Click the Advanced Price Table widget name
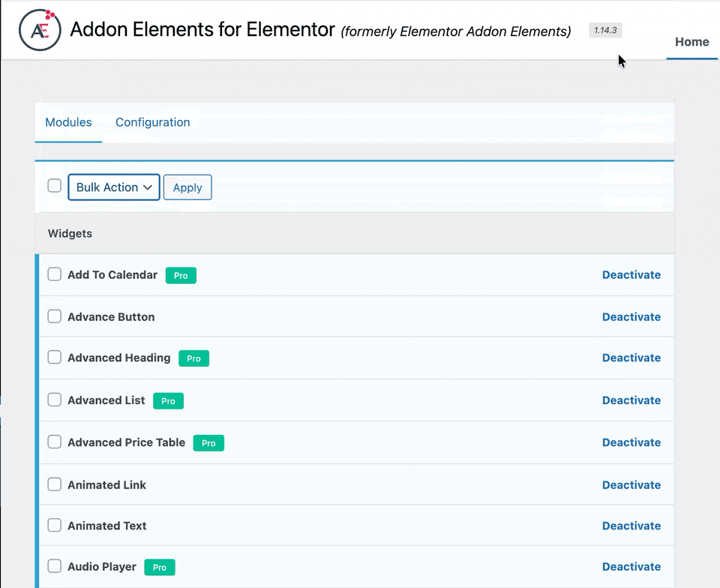Image resolution: width=720 pixels, height=588 pixels. pyautogui.click(x=126, y=442)
